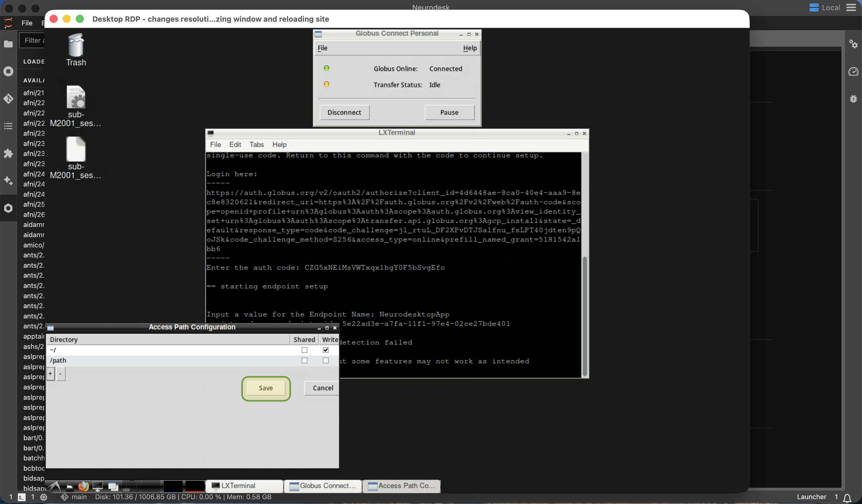Select the ~/ directory row
The height and width of the screenshot is (504, 862).
(192, 350)
